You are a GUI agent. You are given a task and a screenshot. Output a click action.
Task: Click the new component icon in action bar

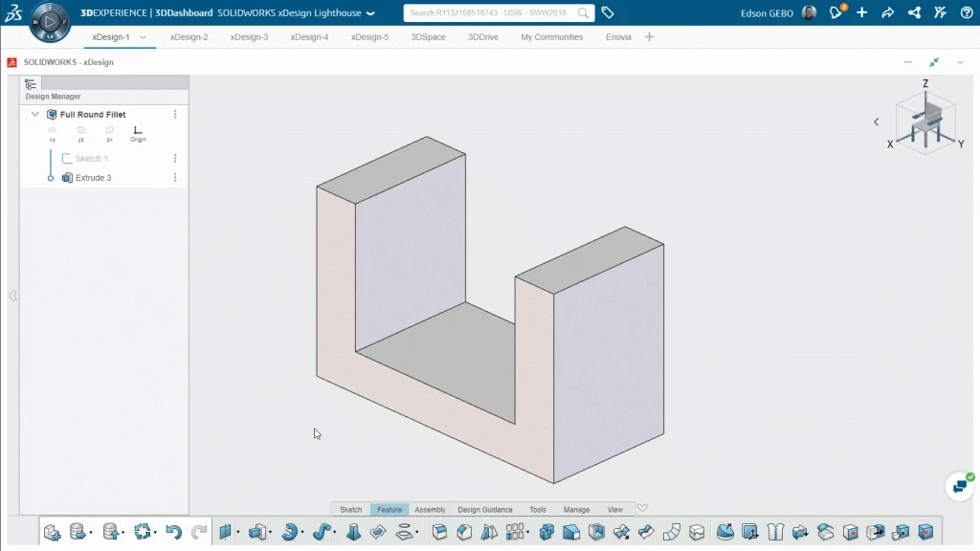[x=52, y=532]
